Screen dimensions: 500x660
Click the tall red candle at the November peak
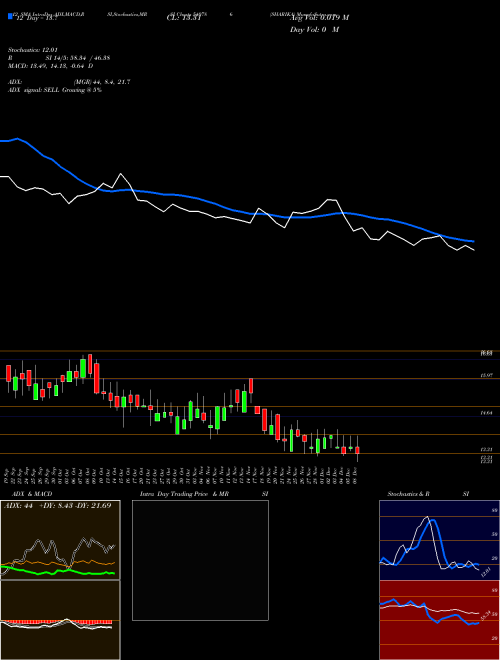251,386
